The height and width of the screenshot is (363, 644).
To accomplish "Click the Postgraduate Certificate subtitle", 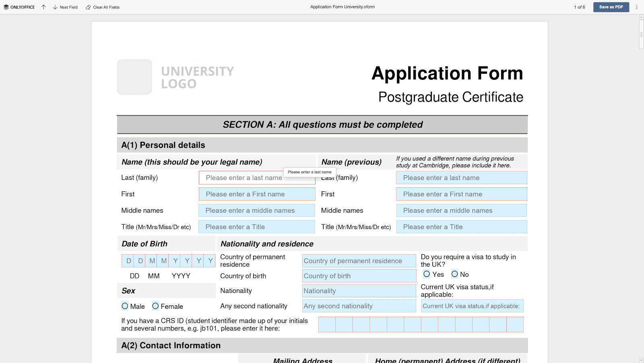I will [x=451, y=97].
